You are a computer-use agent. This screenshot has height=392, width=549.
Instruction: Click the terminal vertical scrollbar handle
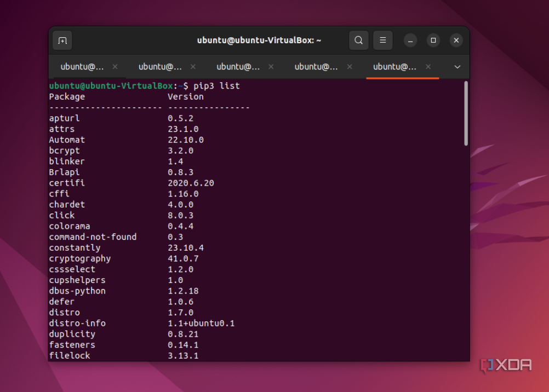[x=466, y=113]
